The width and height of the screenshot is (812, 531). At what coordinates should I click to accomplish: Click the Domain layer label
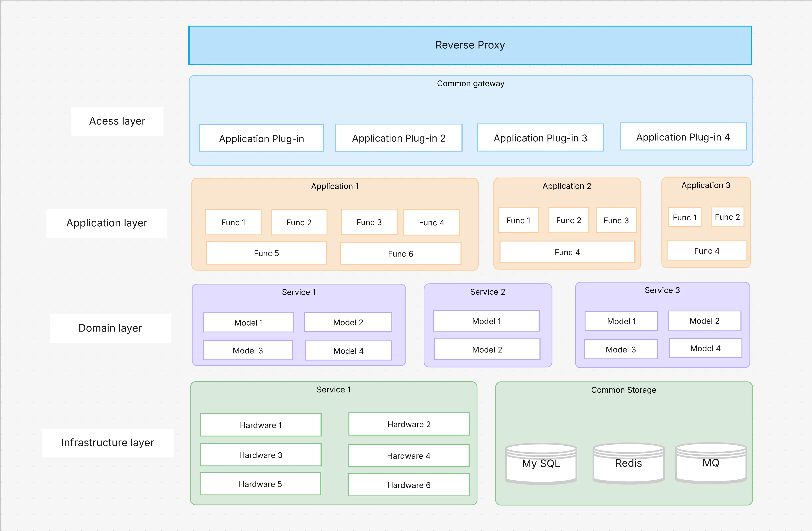pyautogui.click(x=110, y=328)
